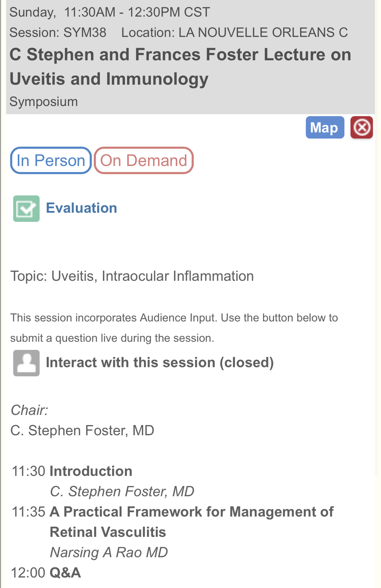Toggle the In Person badge
381x588 pixels.
51,160
